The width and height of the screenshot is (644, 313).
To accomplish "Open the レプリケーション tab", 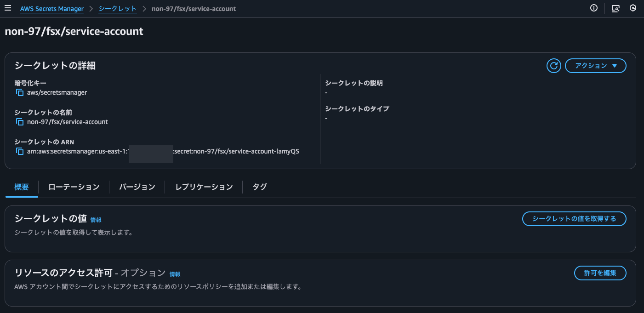I will pos(204,187).
